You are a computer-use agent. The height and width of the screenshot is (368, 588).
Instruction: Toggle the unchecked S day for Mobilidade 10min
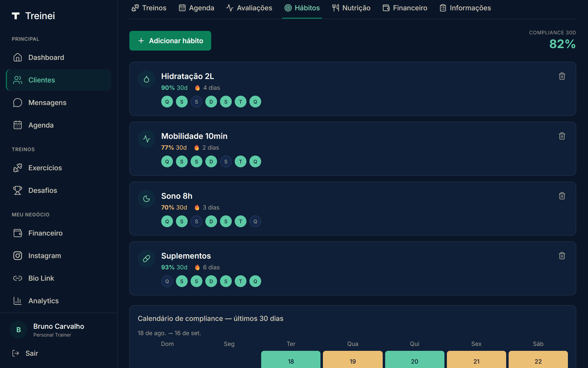pyautogui.click(x=226, y=161)
